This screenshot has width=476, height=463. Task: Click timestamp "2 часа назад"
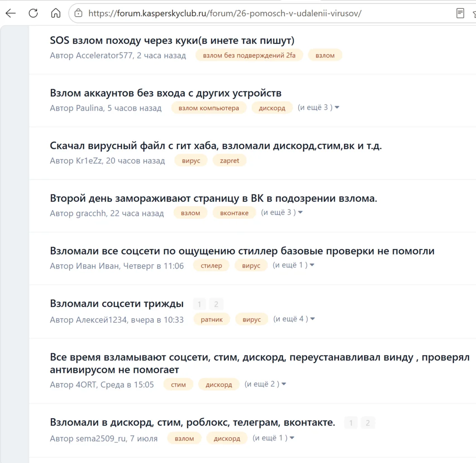tap(161, 56)
